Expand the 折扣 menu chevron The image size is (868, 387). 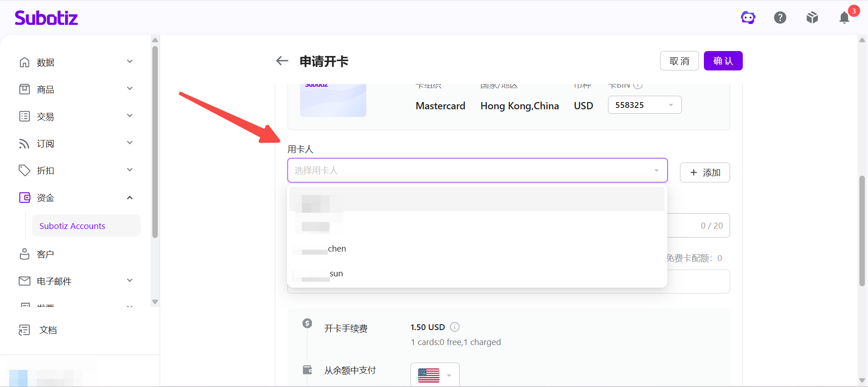tap(130, 170)
